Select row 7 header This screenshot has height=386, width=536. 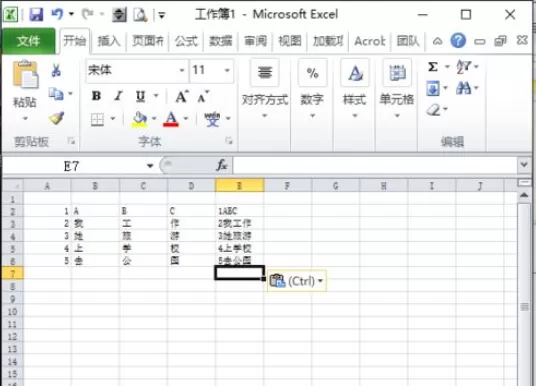[x=13, y=274]
